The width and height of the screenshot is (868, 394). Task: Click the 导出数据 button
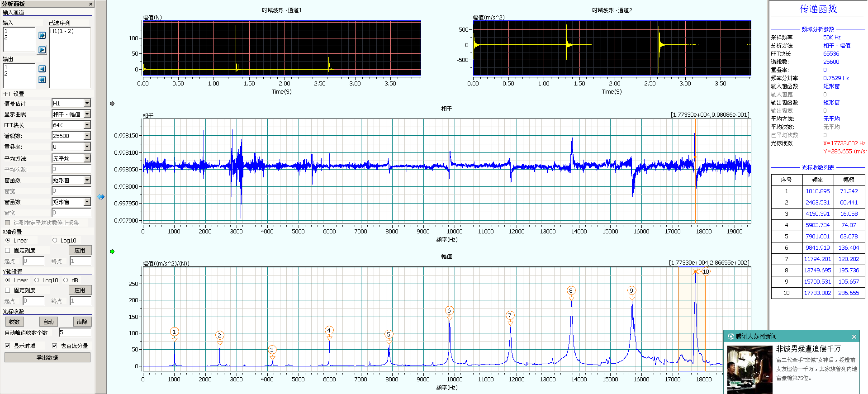point(47,358)
